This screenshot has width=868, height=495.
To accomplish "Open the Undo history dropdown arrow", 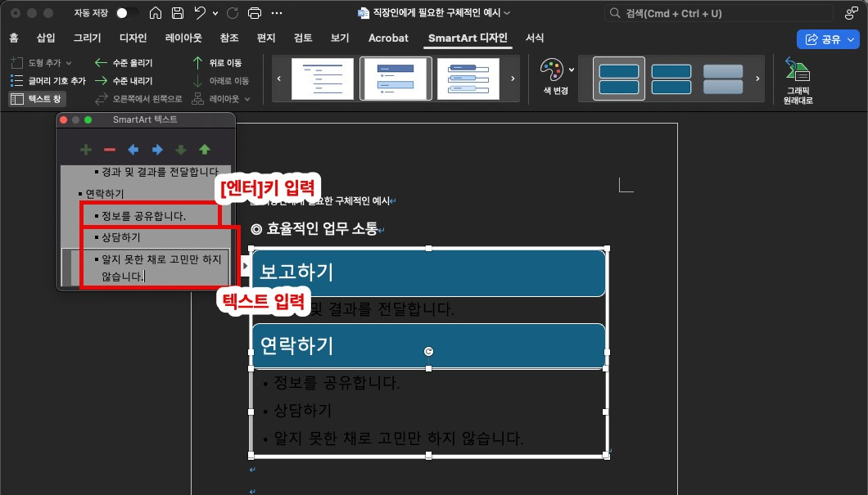I will click(215, 13).
